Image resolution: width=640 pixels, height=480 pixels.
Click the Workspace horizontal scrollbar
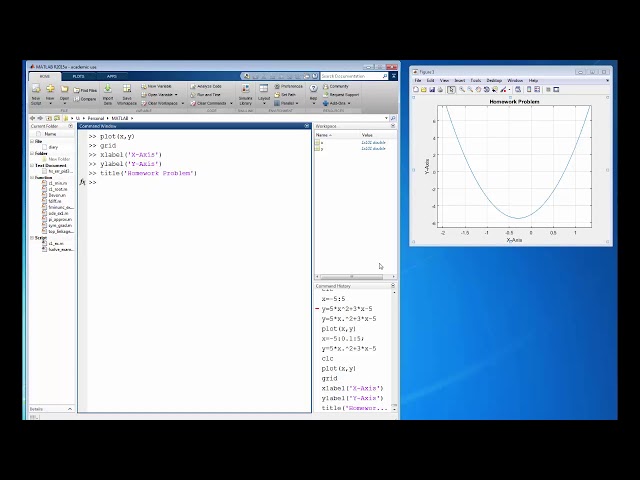pyautogui.click(x=352, y=276)
